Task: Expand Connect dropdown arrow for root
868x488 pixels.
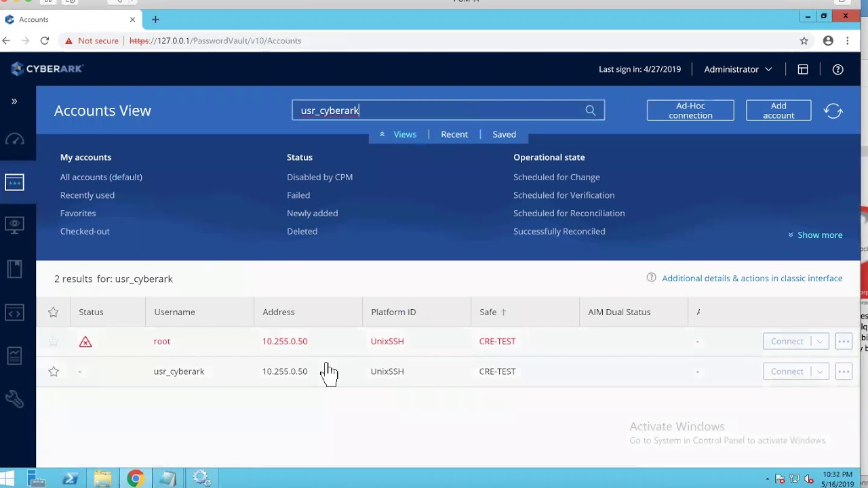Action: pos(820,342)
